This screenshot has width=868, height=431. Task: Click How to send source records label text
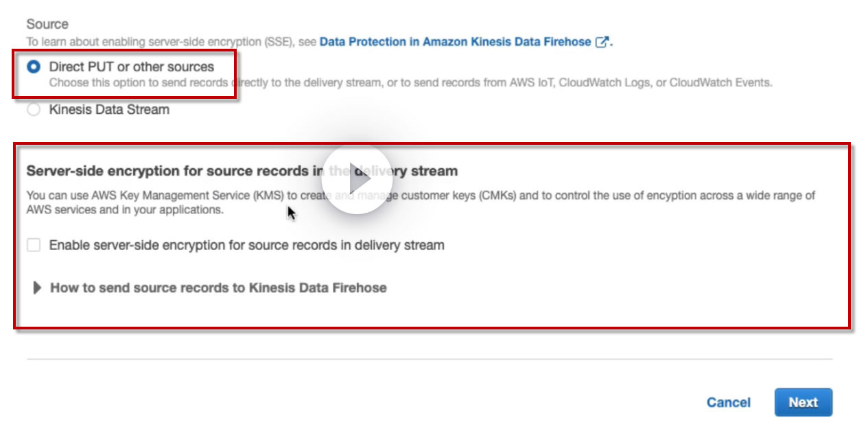[218, 288]
